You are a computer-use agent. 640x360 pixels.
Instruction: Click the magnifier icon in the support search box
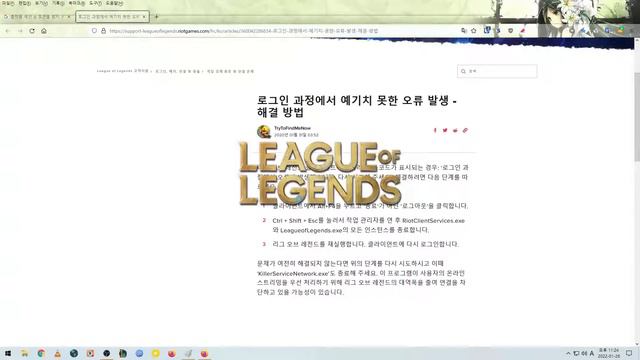coord(463,71)
